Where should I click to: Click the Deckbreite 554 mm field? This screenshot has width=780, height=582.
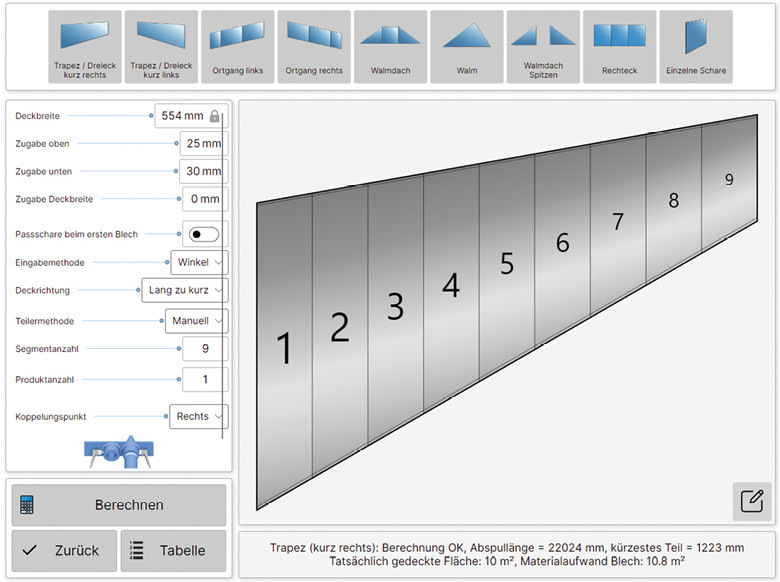[191, 116]
